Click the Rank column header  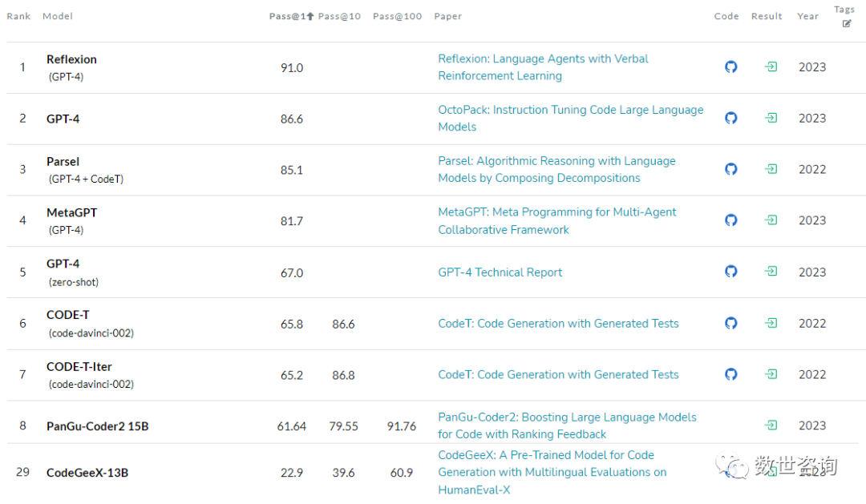(x=18, y=17)
